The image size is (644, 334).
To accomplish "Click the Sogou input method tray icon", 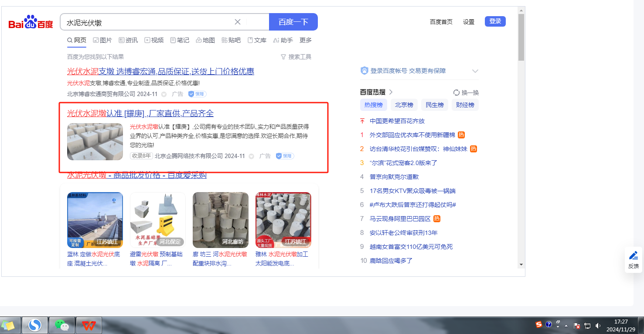I will pyautogui.click(x=539, y=324).
